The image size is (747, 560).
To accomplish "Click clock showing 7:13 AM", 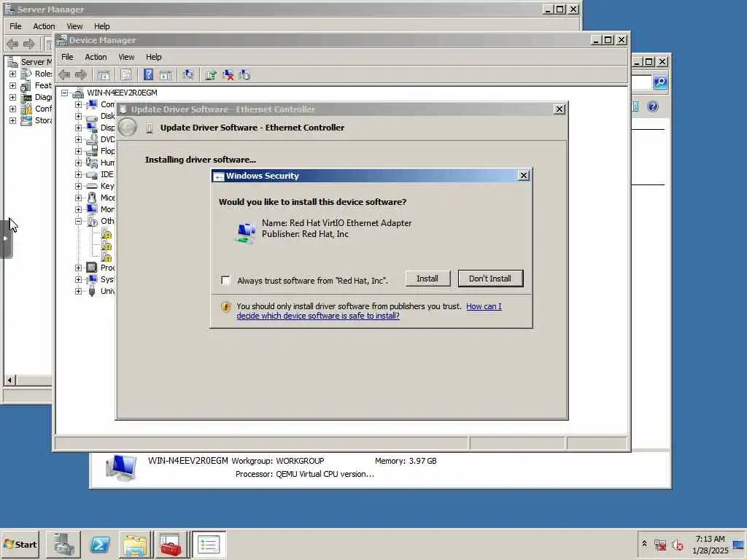I will tap(710, 539).
